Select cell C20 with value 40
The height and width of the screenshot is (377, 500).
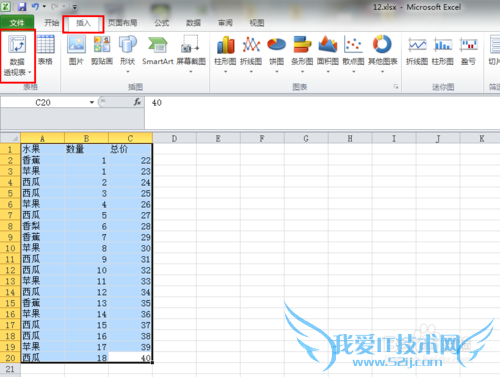130,358
